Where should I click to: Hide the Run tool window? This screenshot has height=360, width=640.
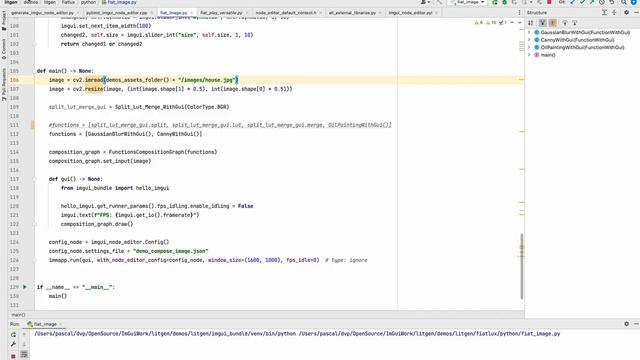click(636, 324)
